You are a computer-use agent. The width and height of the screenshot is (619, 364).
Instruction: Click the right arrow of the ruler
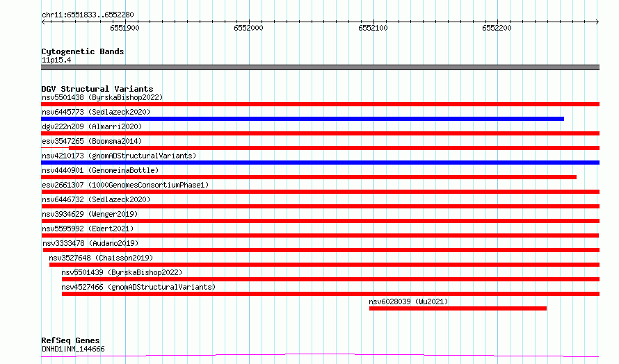[x=597, y=22]
